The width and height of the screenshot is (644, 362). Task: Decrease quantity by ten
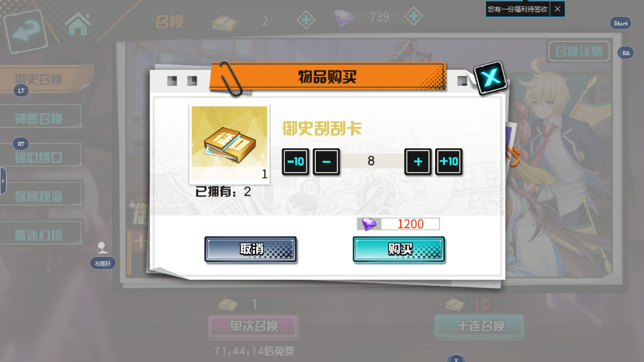295,162
